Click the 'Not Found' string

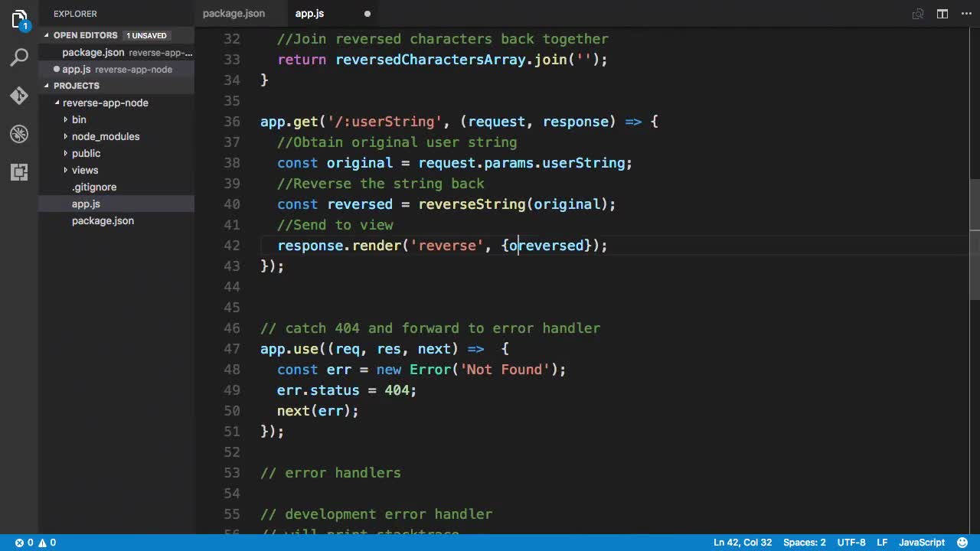505,370
